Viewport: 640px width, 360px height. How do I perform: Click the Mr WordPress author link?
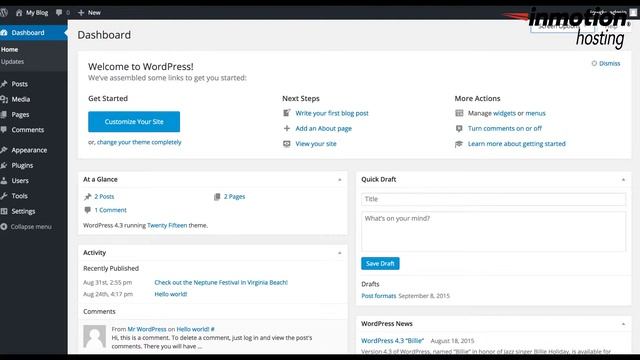(x=147, y=329)
